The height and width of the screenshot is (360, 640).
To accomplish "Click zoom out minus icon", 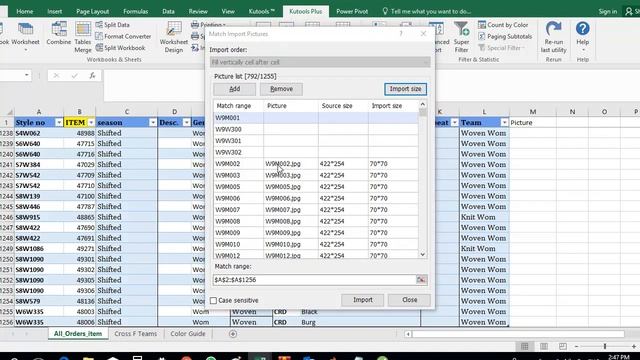I will click(x=576, y=347).
